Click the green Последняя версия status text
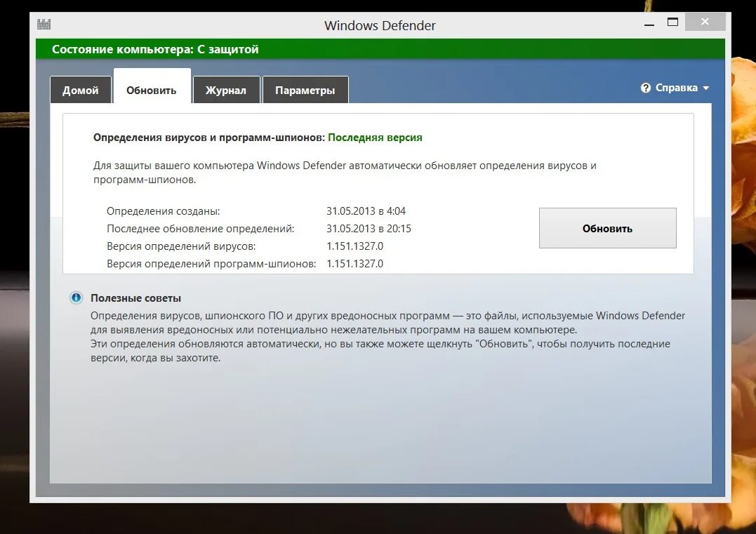 coord(375,137)
